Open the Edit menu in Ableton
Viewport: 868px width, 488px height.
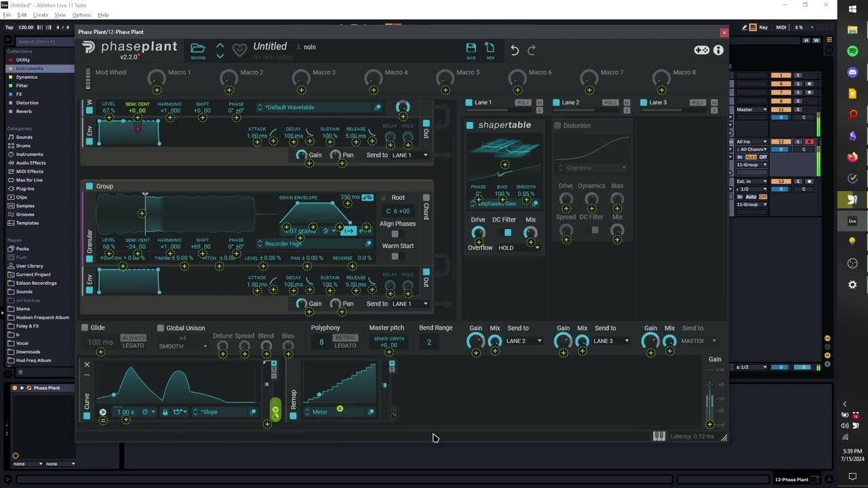coord(22,15)
